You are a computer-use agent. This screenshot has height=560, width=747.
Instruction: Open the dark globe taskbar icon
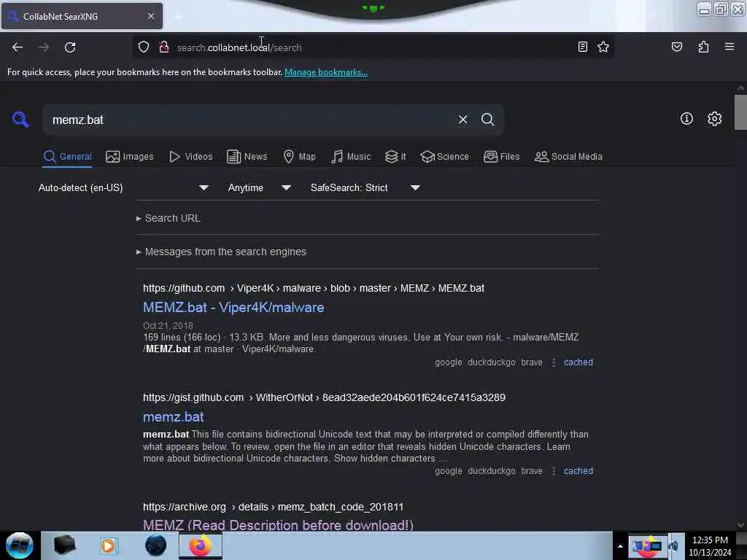156,545
